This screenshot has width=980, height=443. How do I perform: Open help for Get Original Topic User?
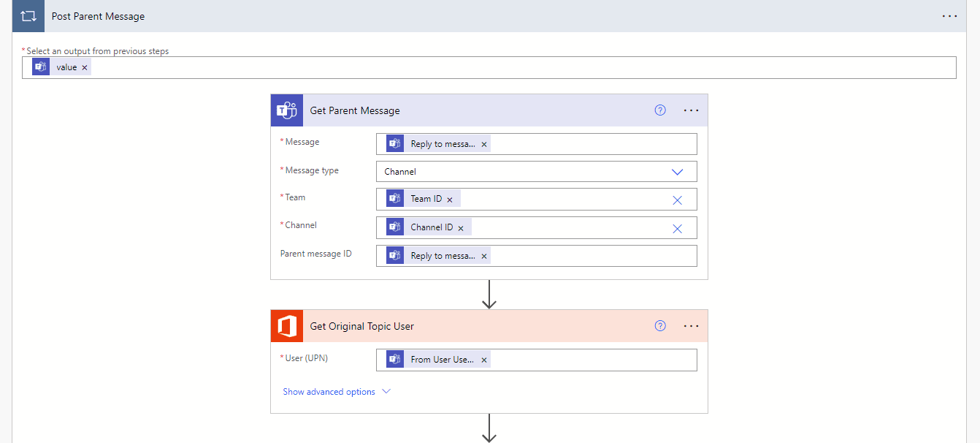point(660,326)
